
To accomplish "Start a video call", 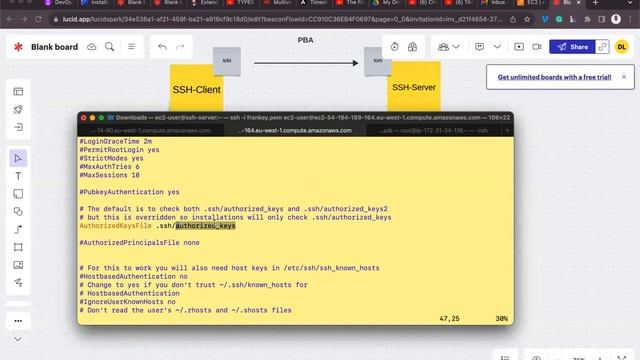I will point(537,47).
